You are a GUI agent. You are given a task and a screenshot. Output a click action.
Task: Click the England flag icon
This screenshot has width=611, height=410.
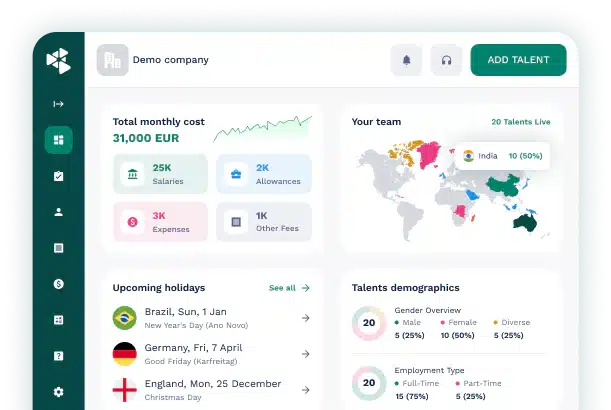coord(125,390)
